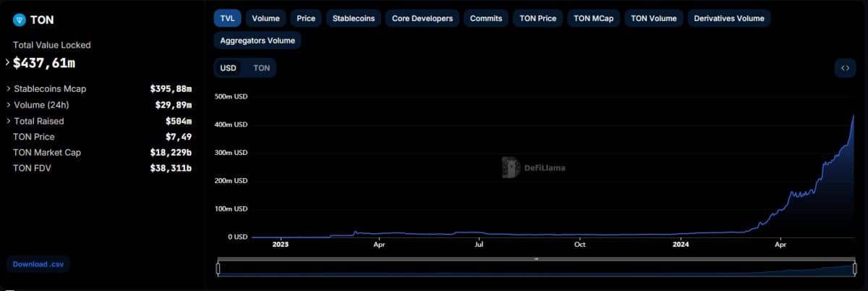Click the Oct x-axis label

click(580, 245)
